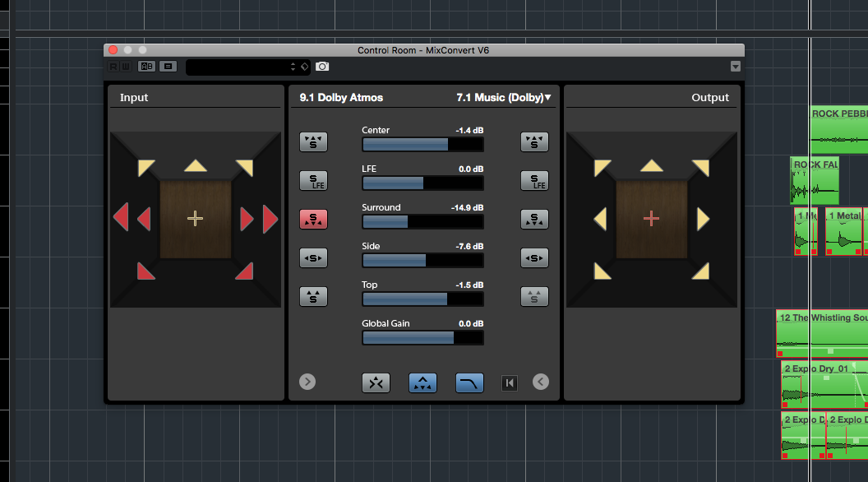Click the Surround value -14.9 dB
Viewport: 868px width, 482px height.
point(467,208)
